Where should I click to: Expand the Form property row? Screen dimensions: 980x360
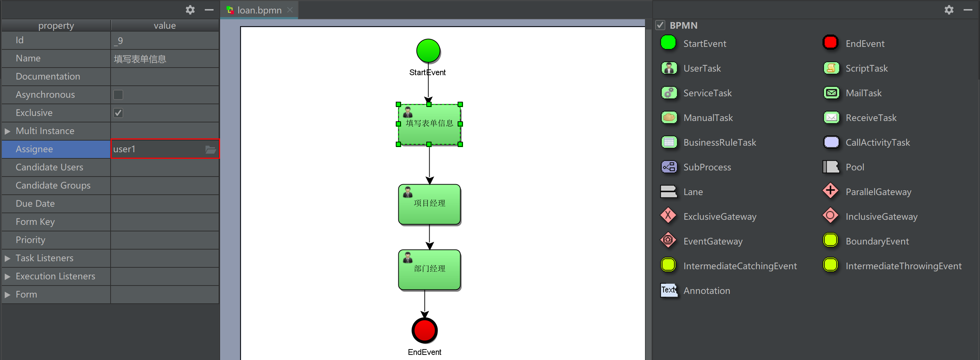click(7, 295)
